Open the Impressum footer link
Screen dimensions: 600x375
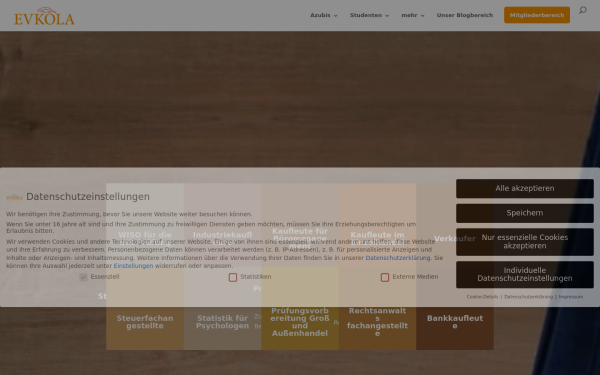pyautogui.click(x=571, y=297)
